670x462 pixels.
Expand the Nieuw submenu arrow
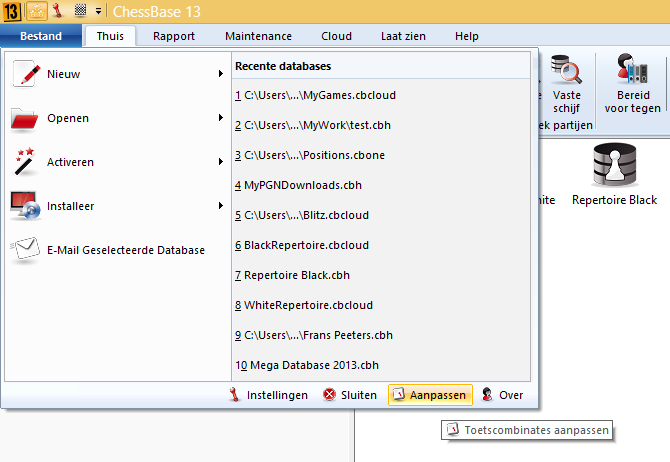pyautogui.click(x=220, y=74)
